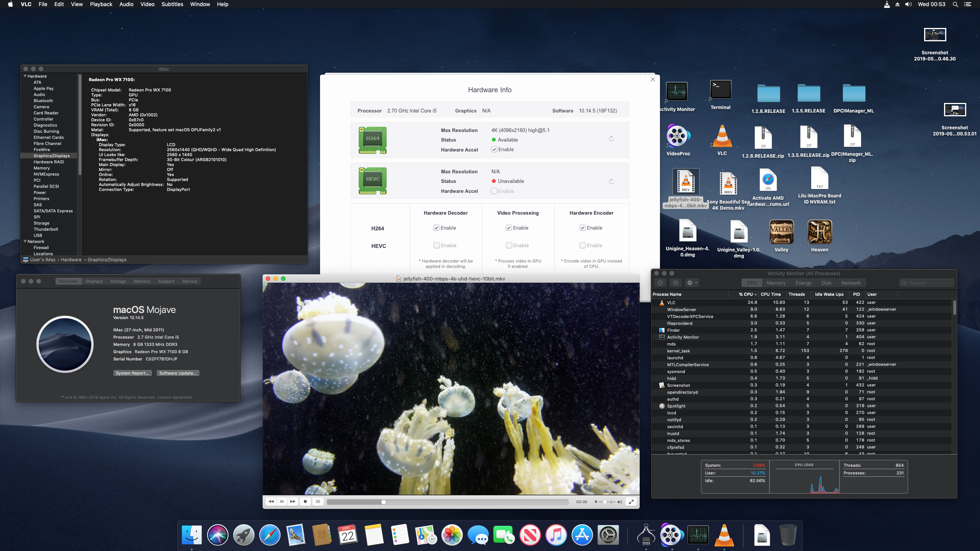Open System Preferences from the Dock

(608, 535)
